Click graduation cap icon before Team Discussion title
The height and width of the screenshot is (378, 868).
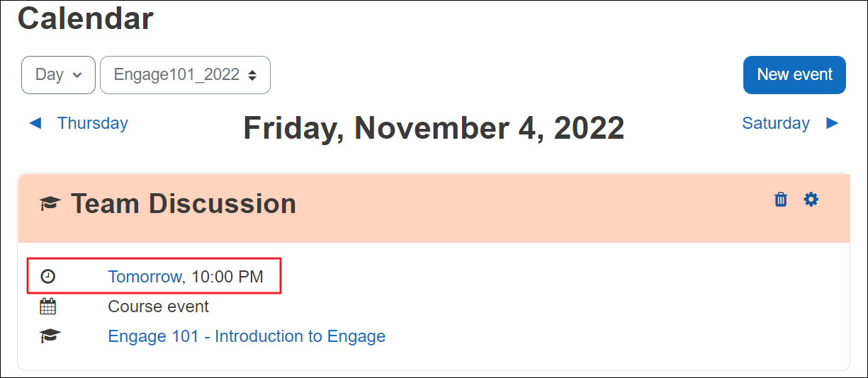(50, 205)
